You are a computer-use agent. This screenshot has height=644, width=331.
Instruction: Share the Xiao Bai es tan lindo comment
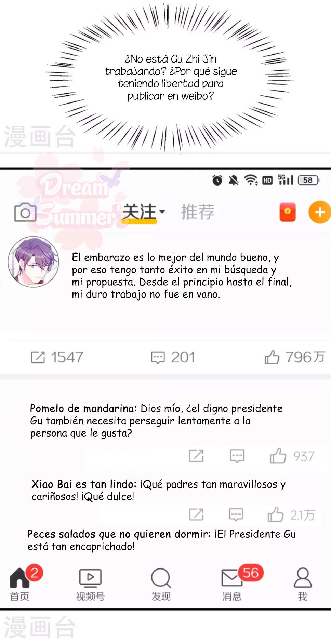click(196, 515)
